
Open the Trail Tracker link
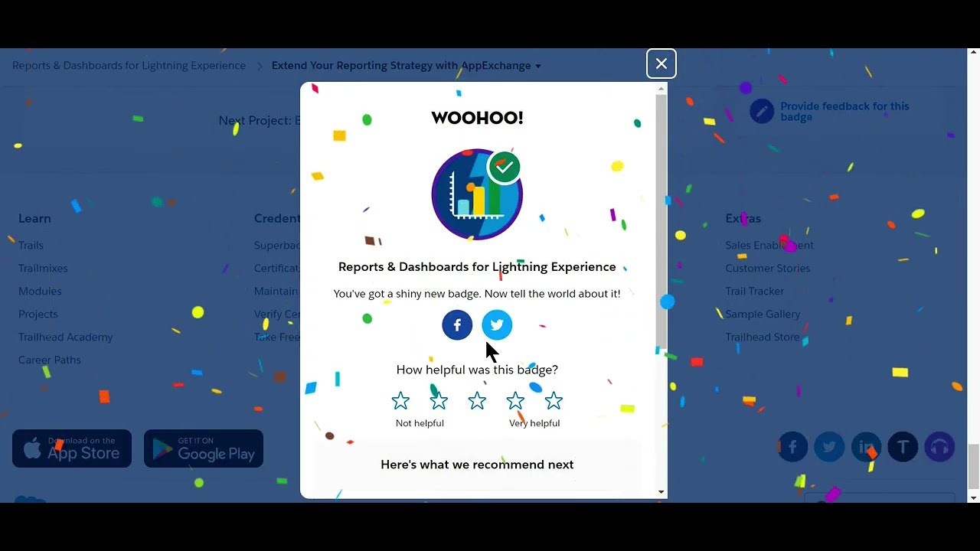pyautogui.click(x=755, y=291)
